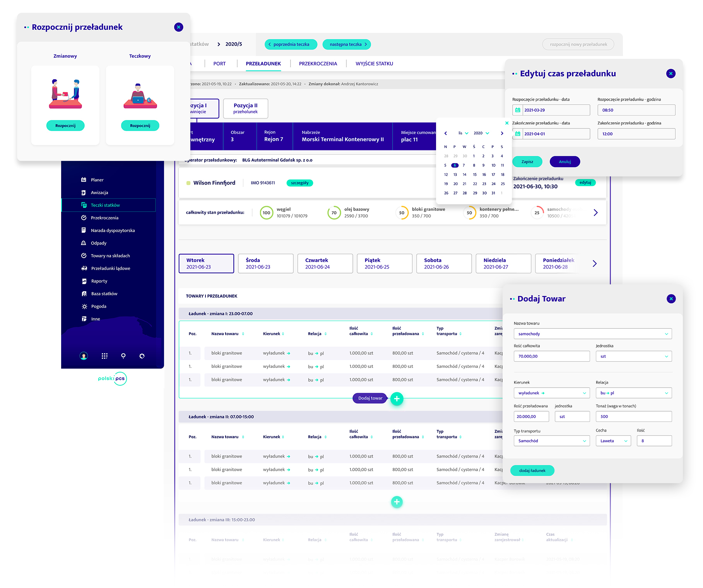The image size is (703, 588).
Task: Click edytuj next to Zakończenie przeładunku
Action: 585,183
